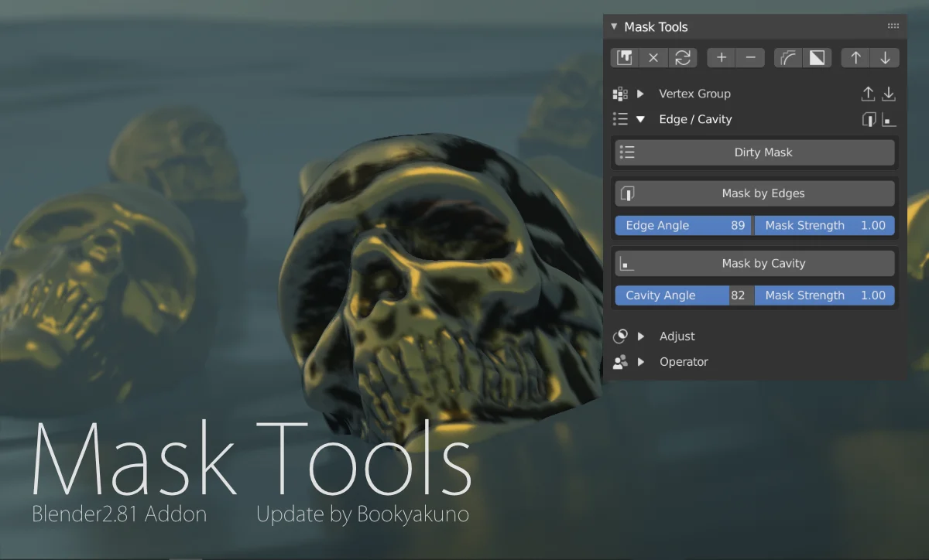Screen dimensions: 929x560
Task: Click the Vertex Group import arrow icon
Action: point(888,94)
